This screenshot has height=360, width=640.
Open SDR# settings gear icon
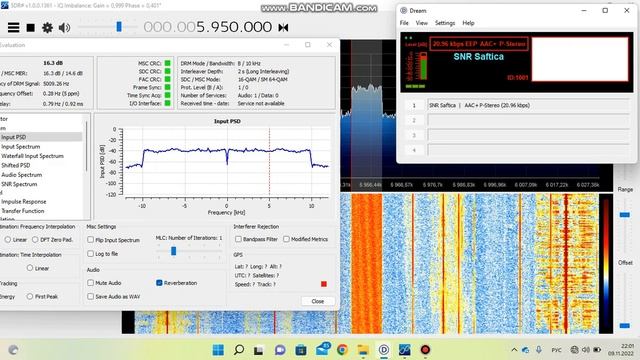click(x=47, y=28)
